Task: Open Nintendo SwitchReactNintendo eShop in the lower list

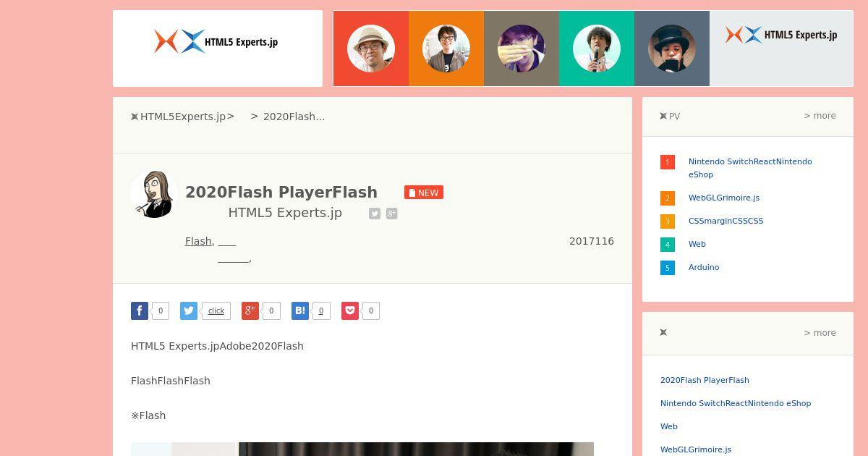Action: [736, 403]
